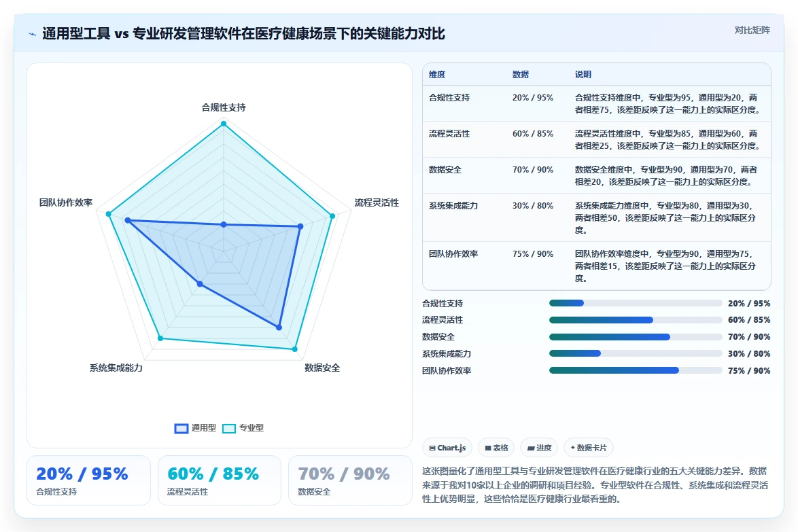This screenshot has width=798, height=532.
Task: Click the icon inside the Chart.js chip
Action: 432,448
